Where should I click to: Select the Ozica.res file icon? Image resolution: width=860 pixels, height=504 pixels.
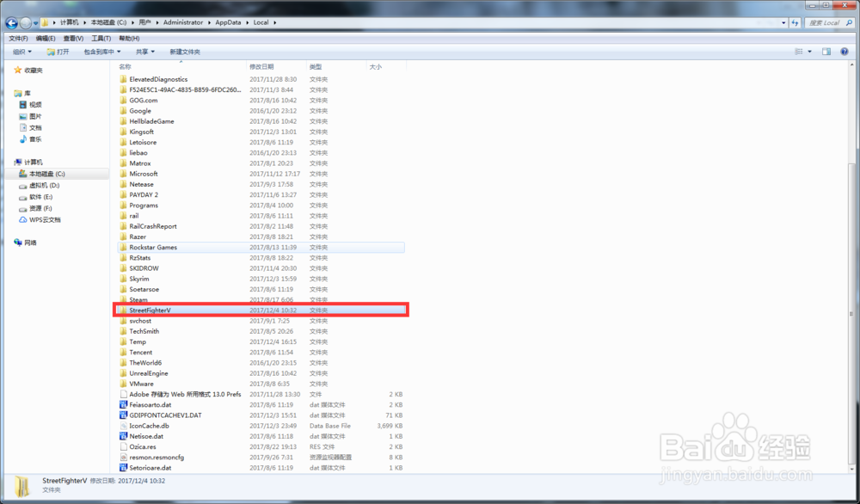click(123, 447)
